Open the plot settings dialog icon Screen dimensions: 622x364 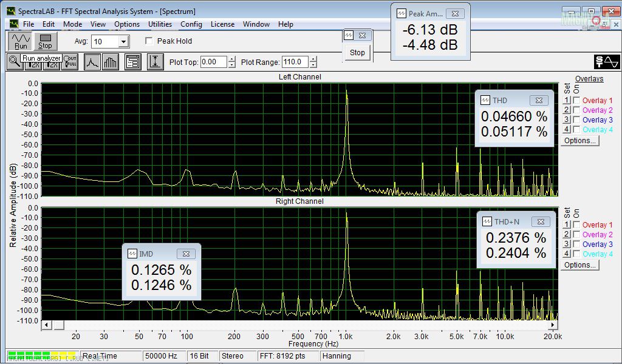[x=133, y=62]
